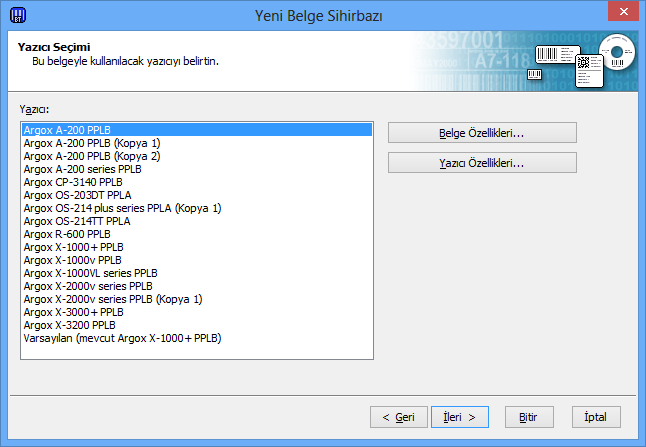This screenshot has height=447, width=646.
Task: Select Varsayılan (mevcut Argox X-1000+ PPLB)
Action: coord(122,338)
